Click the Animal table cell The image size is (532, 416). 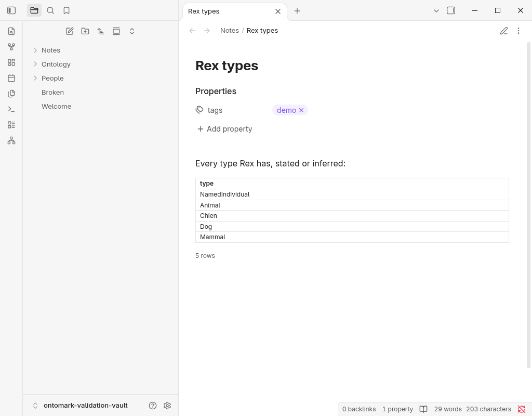[352, 205]
